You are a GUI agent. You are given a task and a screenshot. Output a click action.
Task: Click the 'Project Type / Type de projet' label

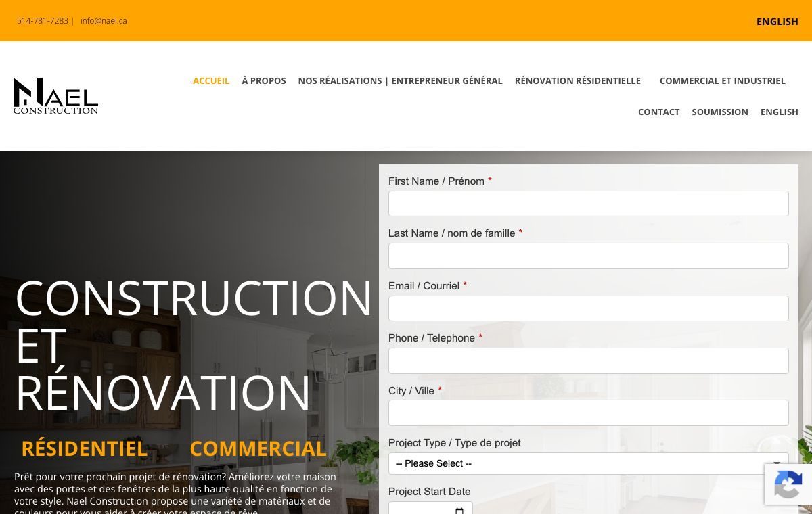coord(455,443)
